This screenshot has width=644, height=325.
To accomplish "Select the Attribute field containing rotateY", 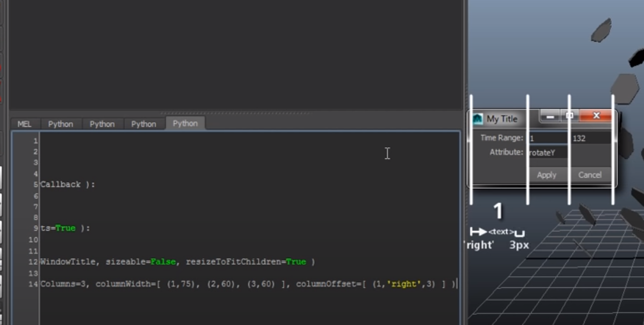I will click(547, 153).
